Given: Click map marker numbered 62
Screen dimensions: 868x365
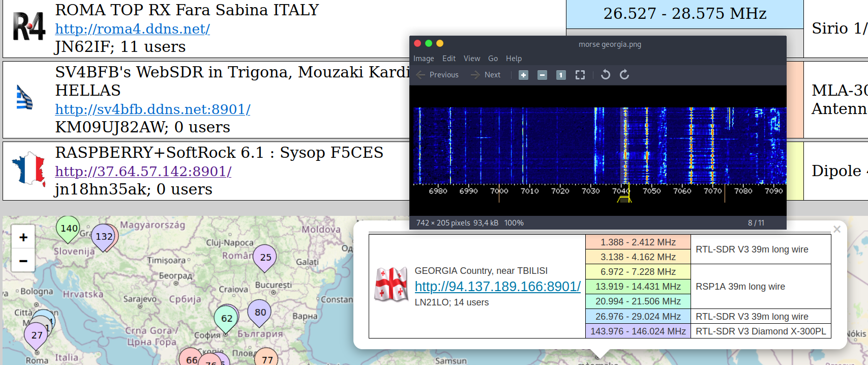Looking at the screenshot, I should point(227,319).
